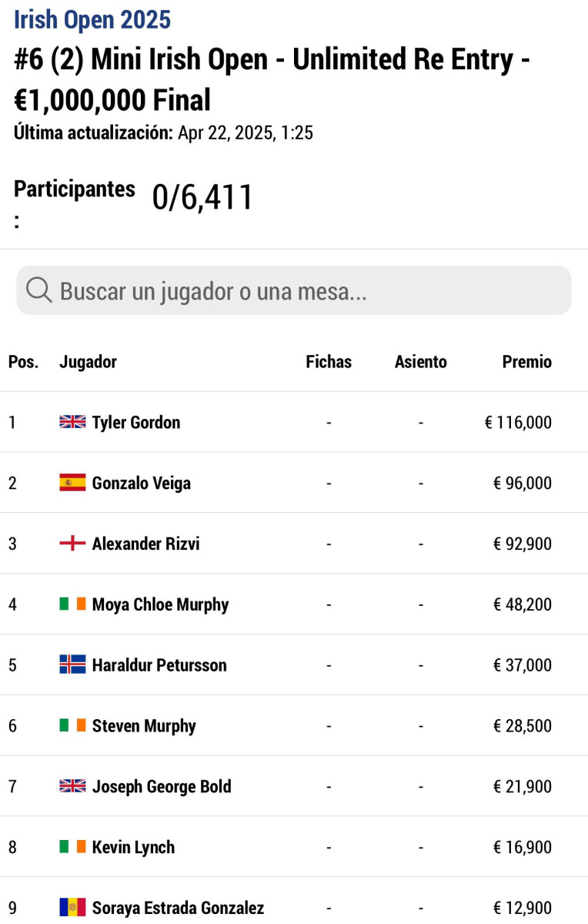Click the Ireland flag beside Moya Chloe Murphy
This screenshot has height=924, width=588.
[72, 604]
